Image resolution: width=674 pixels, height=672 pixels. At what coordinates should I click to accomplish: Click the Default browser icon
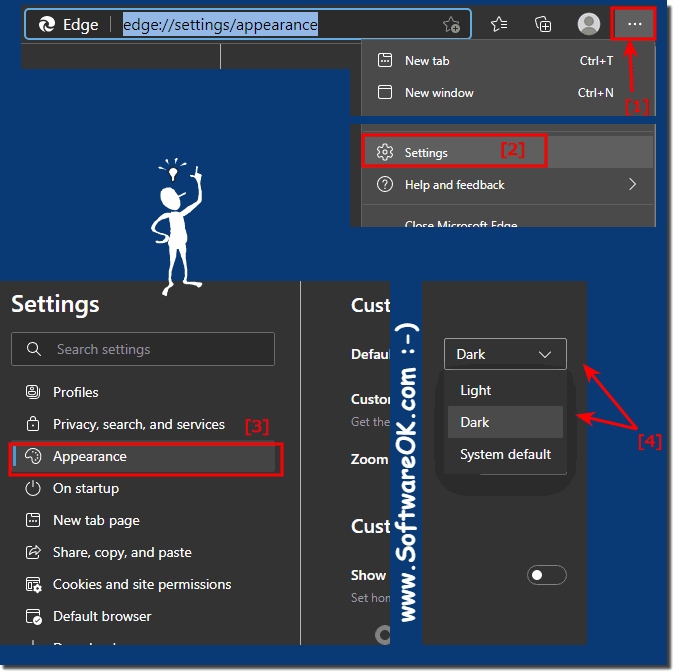click(34, 616)
